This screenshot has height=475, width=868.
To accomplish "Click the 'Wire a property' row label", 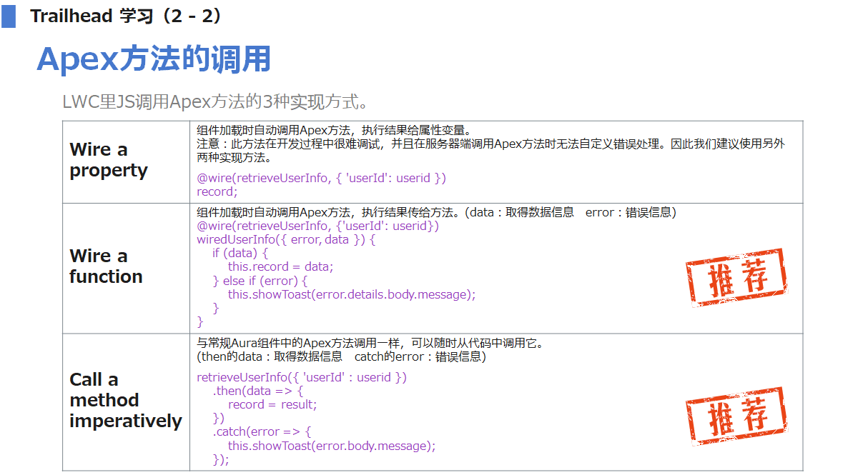I will coord(109,160).
